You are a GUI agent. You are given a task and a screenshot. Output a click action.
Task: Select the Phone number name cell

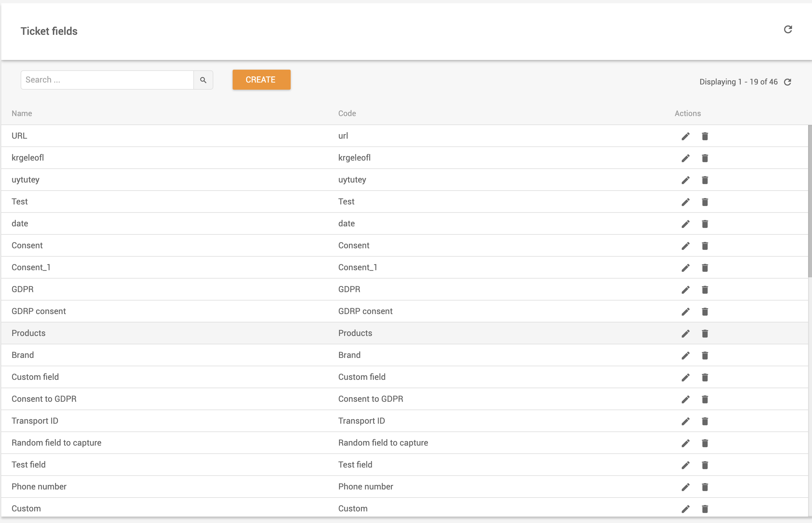pyautogui.click(x=39, y=486)
